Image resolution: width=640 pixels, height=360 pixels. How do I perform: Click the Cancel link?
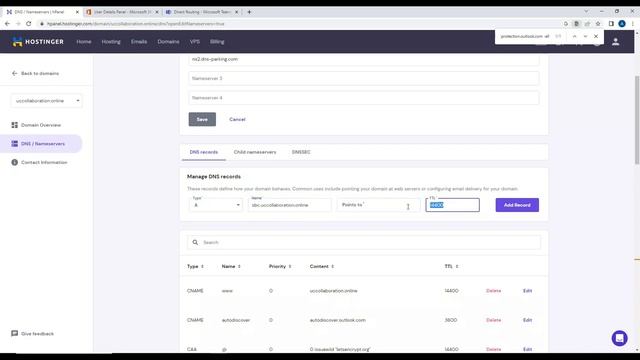coord(237,120)
